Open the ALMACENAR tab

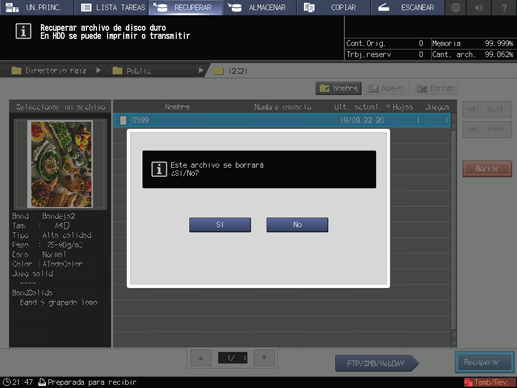click(x=260, y=7)
